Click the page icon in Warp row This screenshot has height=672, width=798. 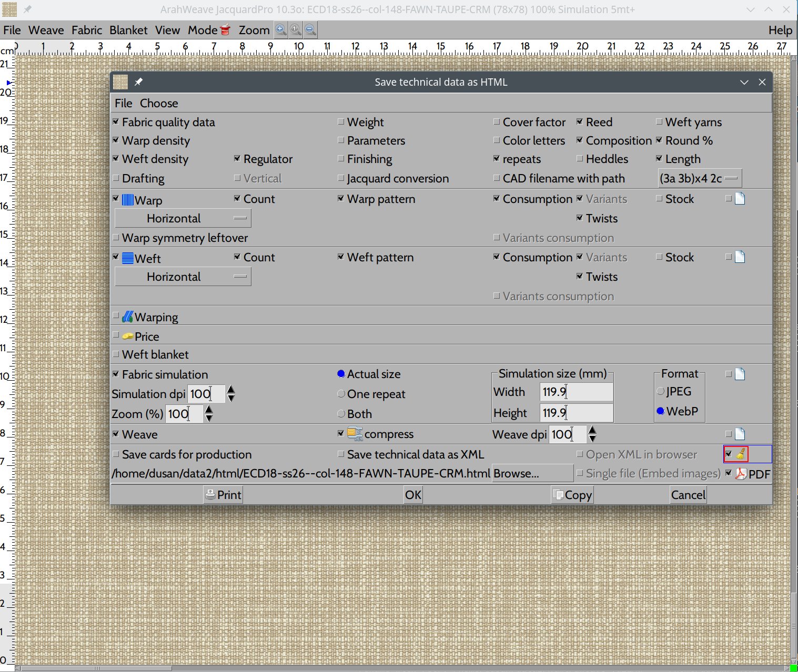(x=740, y=199)
